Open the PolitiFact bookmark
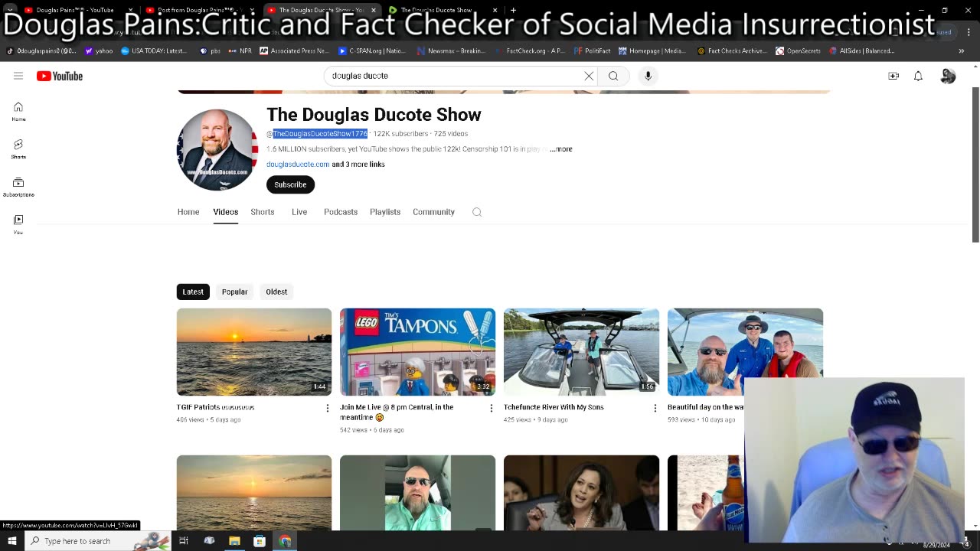 (x=593, y=51)
